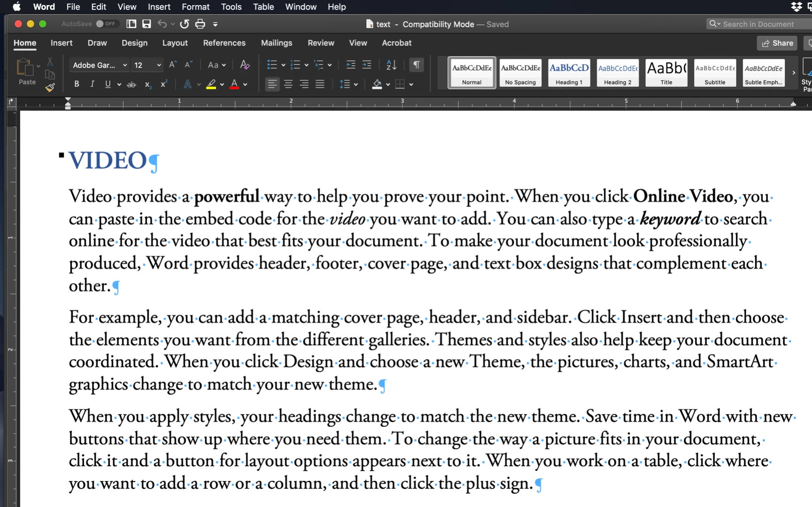Toggle show paragraph marks button
The width and height of the screenshot is (812, 507).
pyautogui.click(x=417, y=65)
